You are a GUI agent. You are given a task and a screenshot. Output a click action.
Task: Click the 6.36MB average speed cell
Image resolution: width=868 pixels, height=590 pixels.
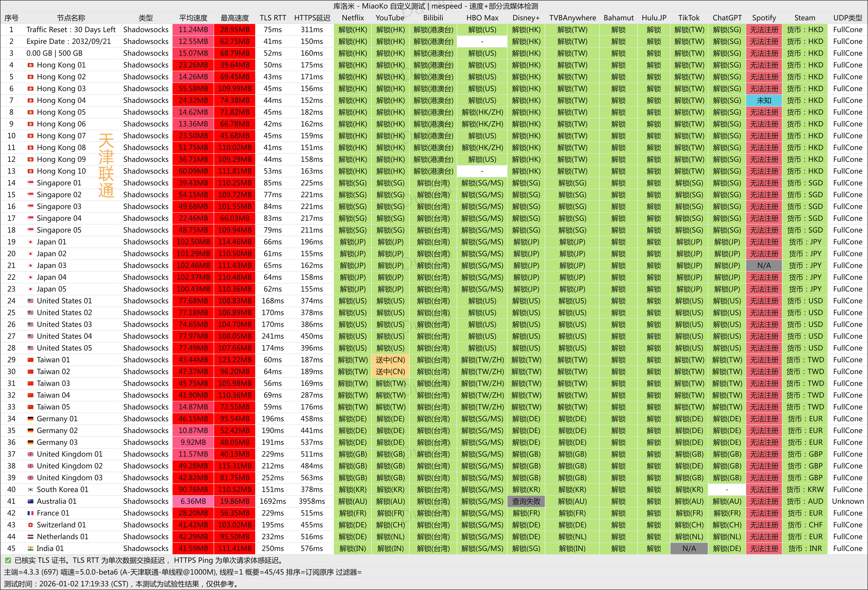(x=193, y=502)
